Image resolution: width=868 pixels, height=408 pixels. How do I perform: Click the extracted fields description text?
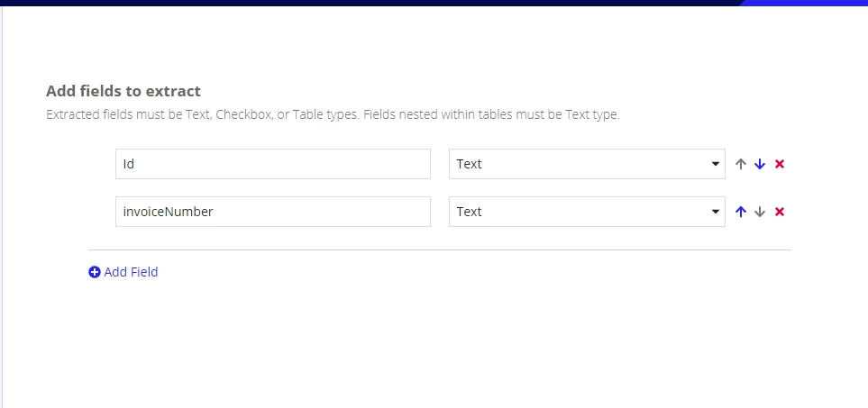(x=333, y=115)
